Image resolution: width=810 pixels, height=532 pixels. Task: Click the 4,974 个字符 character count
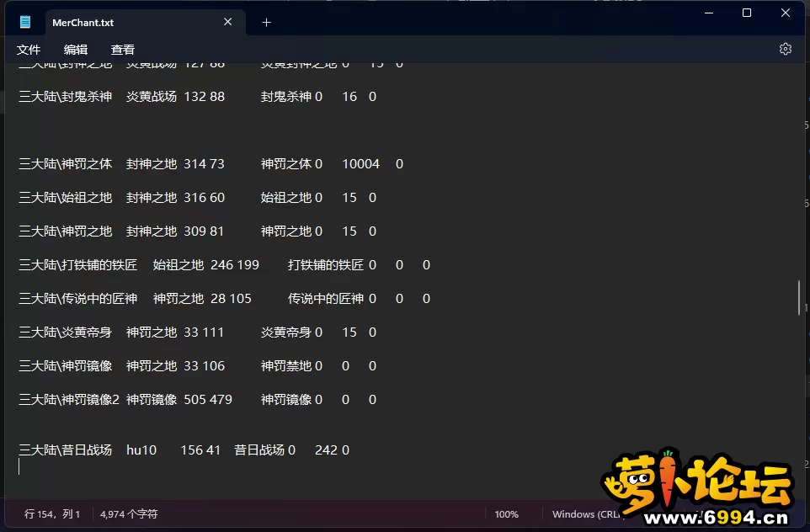pos(129,514)
